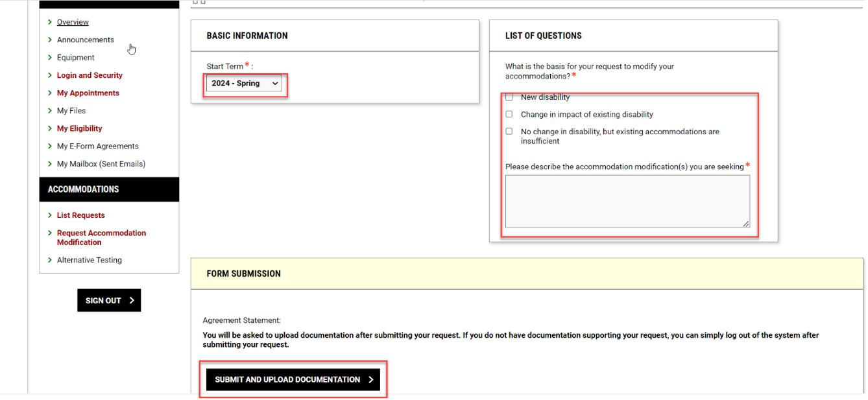The height and width of the screenshot is (400, 868).
Task: Check Change in impact of existing disability
Action: click(x=509, y=114)
